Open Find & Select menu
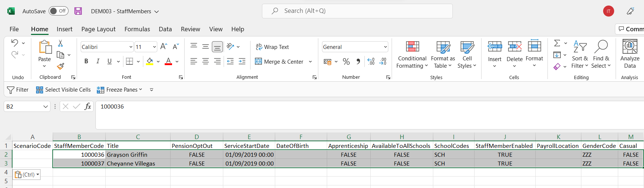 601,55
